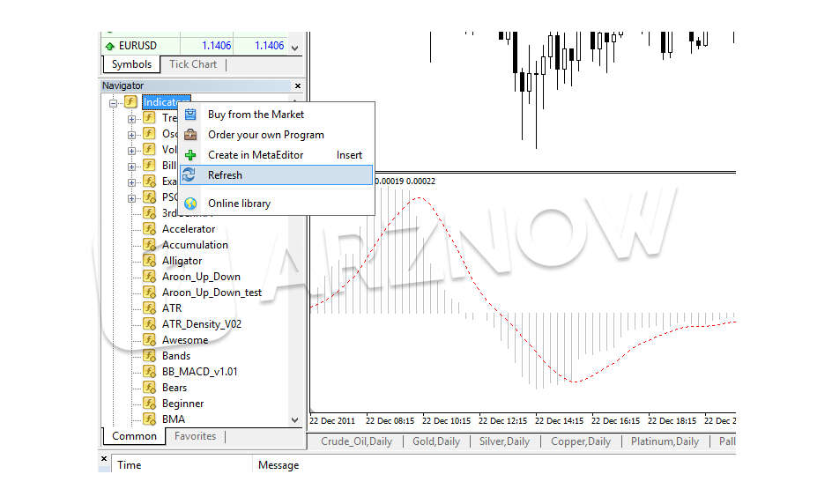Screen dimensions: 832x504
Task: Click the Accelerator indicator icon
Action: click(x=150, y=229)
